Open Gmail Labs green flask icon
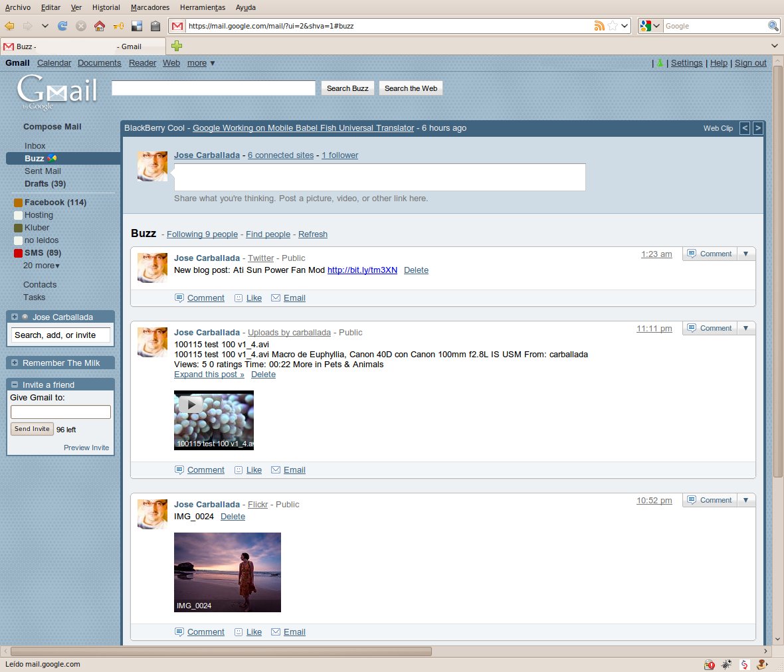The image size is (784, 672). pos(660,63)
